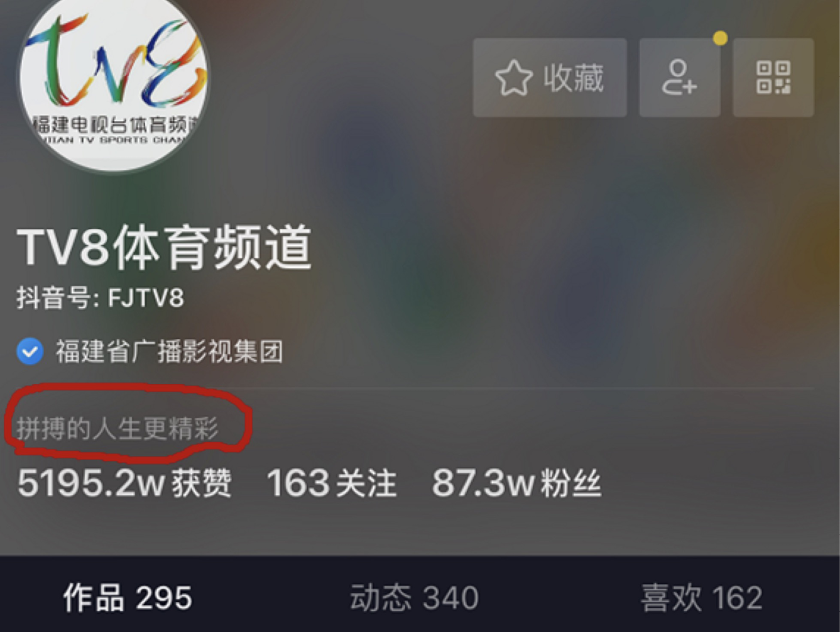Image resolution: width=840 pixels, height=635 pixels.
Task: Tap the TV8体育频道 account name
Action: click(164, 247)
